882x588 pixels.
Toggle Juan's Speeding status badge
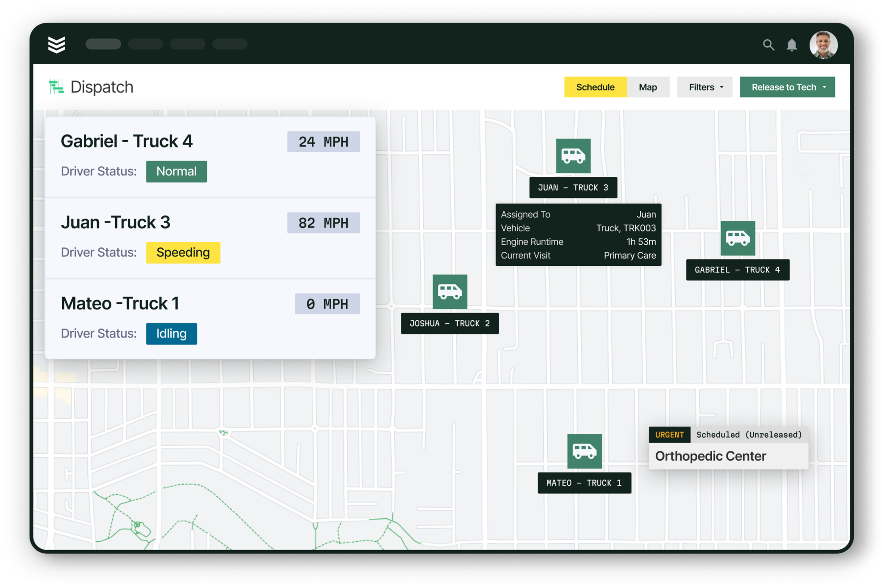[183, 253]
